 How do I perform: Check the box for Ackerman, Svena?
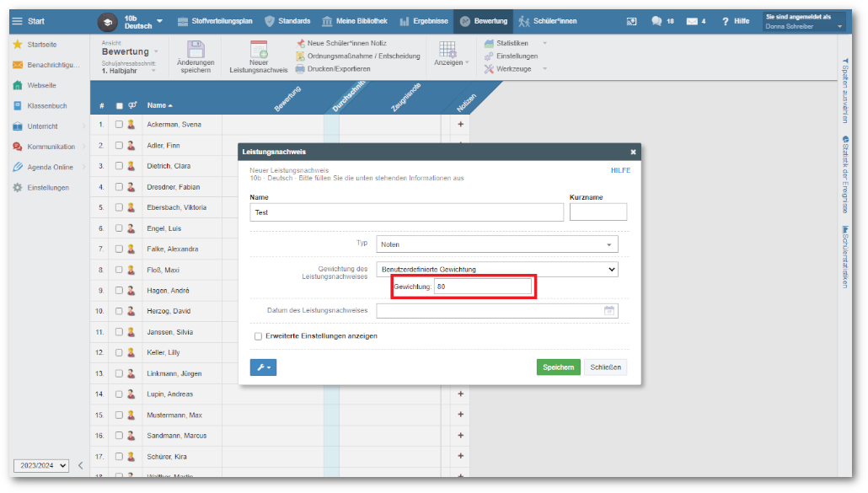click(119, 125)
